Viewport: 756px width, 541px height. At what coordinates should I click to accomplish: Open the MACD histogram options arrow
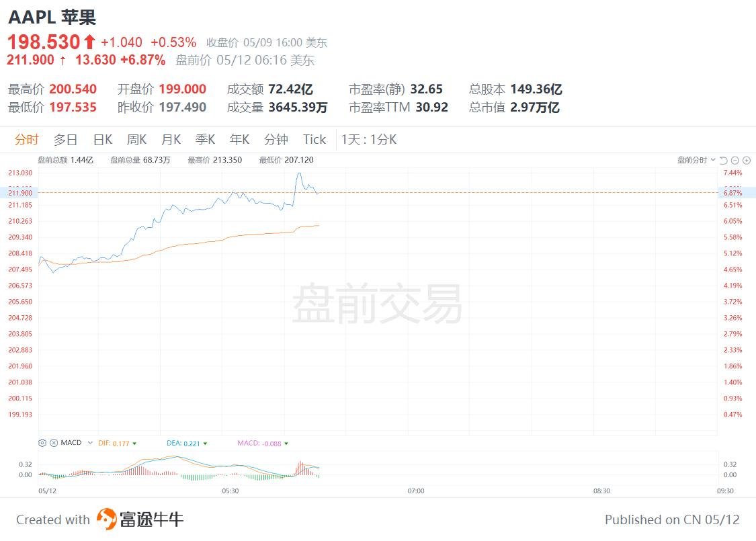click(x=287, y=444)
